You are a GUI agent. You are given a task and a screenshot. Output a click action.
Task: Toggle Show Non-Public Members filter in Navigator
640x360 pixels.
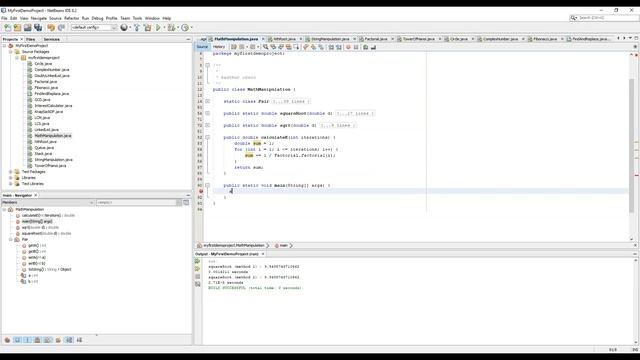point(38,340)
